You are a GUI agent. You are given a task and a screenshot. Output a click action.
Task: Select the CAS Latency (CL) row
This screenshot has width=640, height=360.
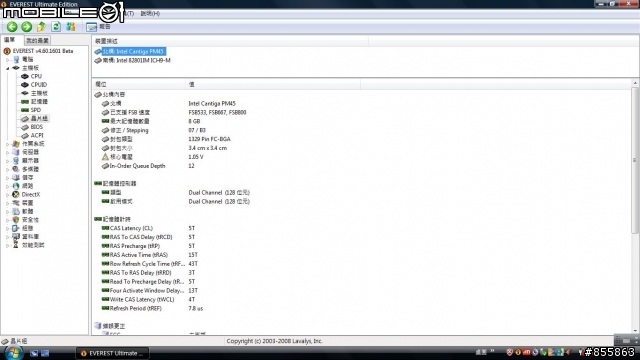point(149,229)
